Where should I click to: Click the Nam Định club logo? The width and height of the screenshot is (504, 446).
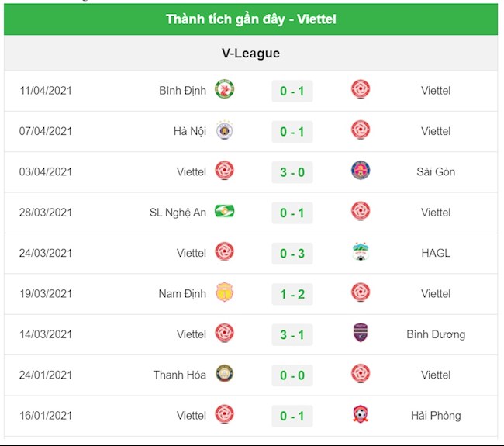point(224,292)
